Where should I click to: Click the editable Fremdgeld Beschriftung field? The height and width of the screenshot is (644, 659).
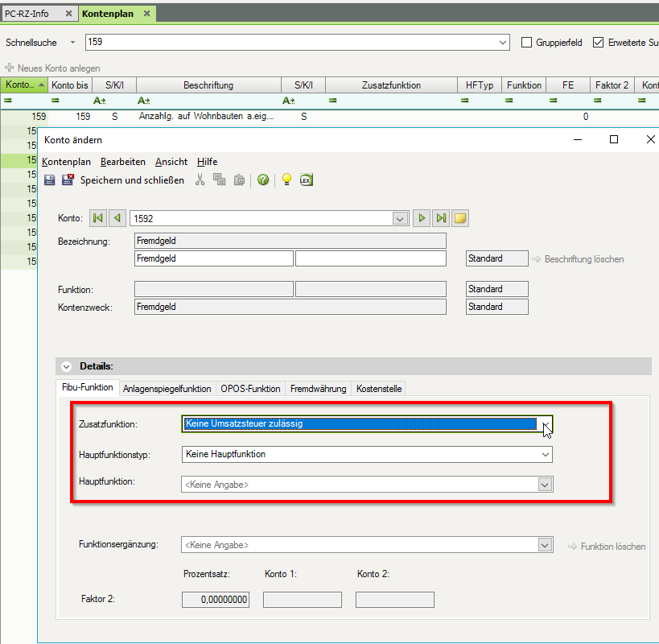[214, 258]
